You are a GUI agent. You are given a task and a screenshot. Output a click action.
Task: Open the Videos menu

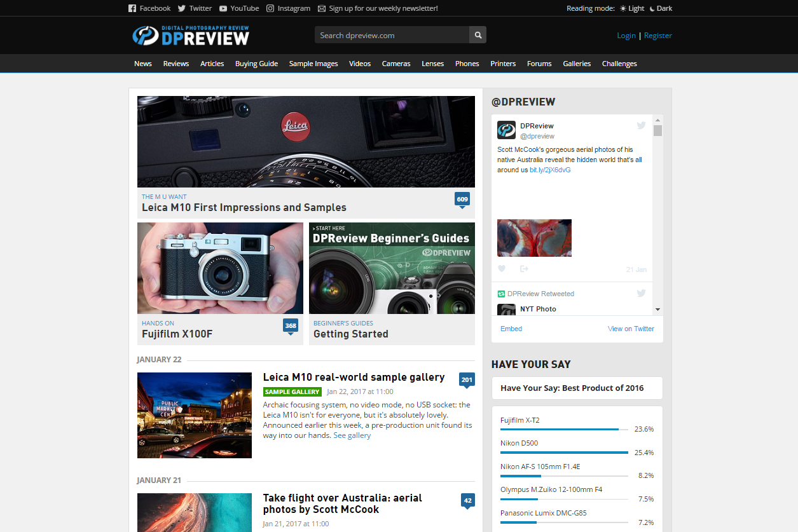point(360,64)
